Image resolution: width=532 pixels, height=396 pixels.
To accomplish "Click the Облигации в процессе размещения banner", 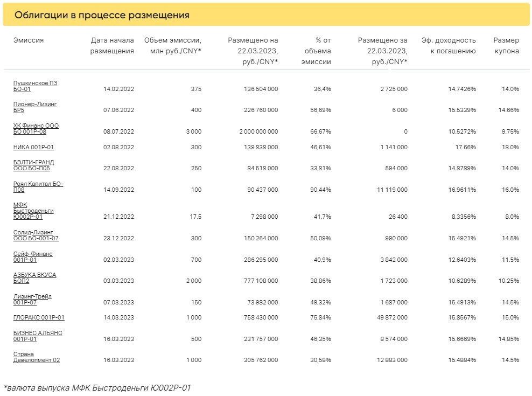I will pyautogui.click(x=266, y=15).
